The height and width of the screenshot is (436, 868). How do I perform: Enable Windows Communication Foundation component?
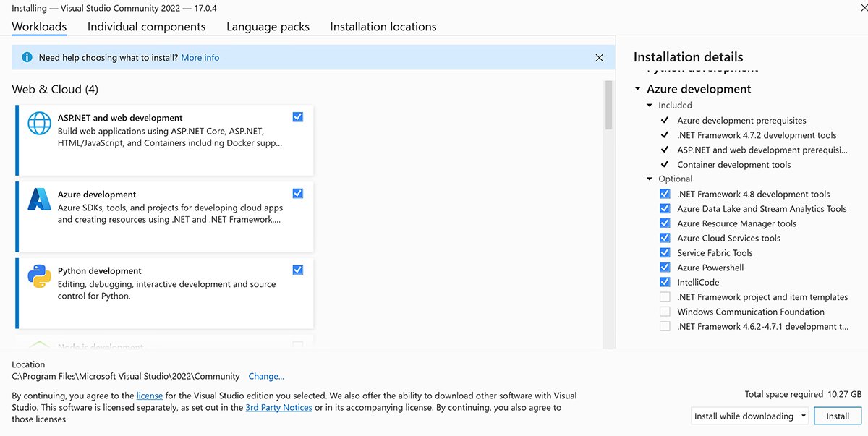(665, 312)
